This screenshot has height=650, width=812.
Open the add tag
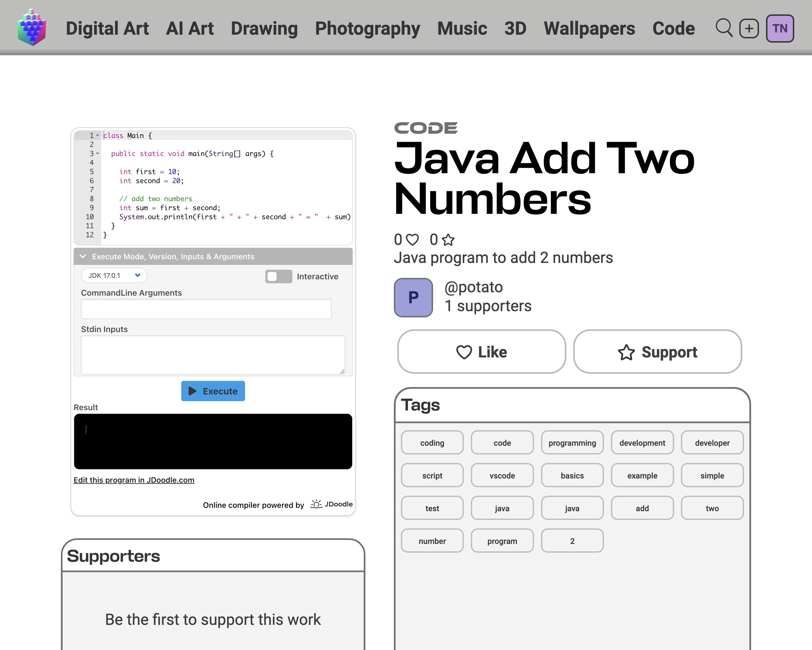[642, 508]
